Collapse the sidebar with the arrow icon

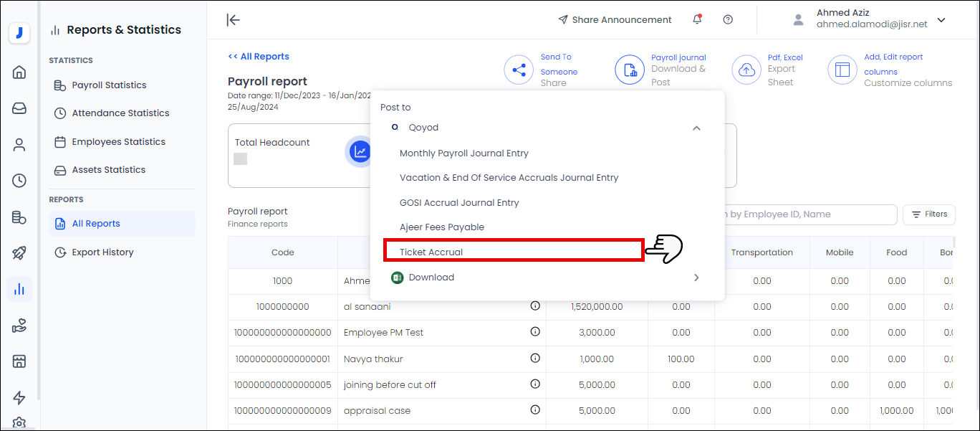point(233,20)
